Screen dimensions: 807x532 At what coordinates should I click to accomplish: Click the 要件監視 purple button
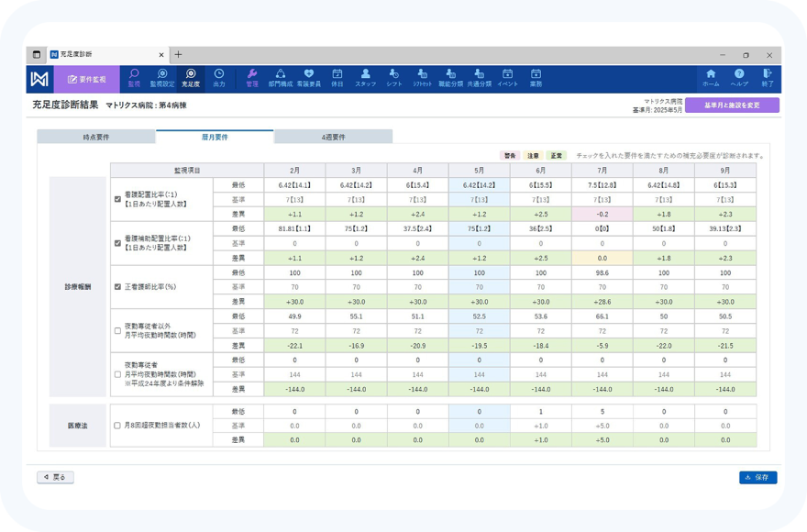pyautogui.click(x=87, y=79)
